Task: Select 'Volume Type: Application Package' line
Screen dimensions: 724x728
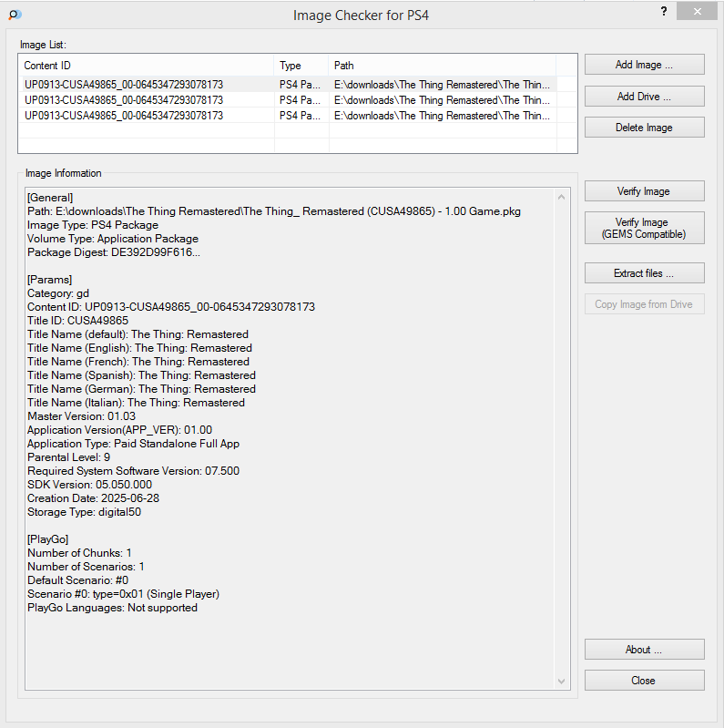Action: coord(113,239)
